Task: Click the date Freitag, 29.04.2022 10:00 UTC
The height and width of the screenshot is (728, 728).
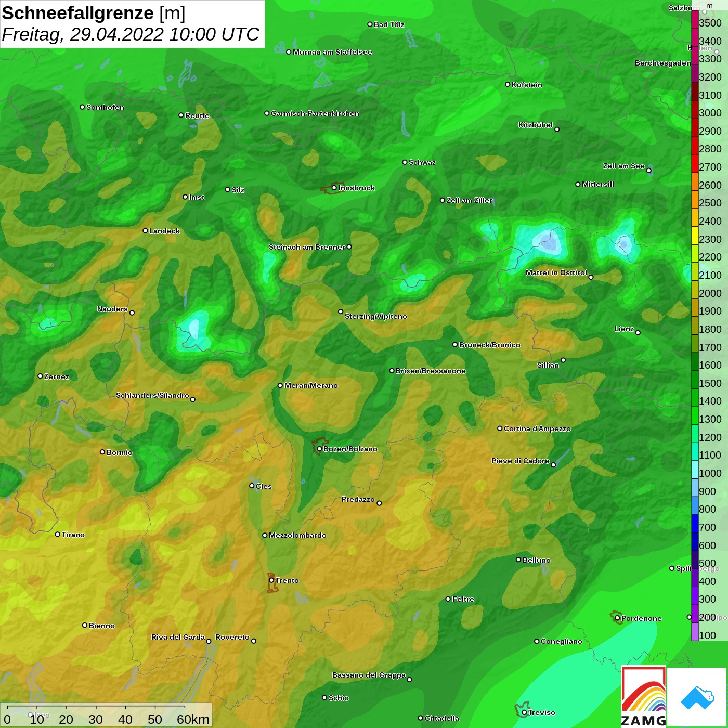Action: pyautogui.click(x=131, y=34)
